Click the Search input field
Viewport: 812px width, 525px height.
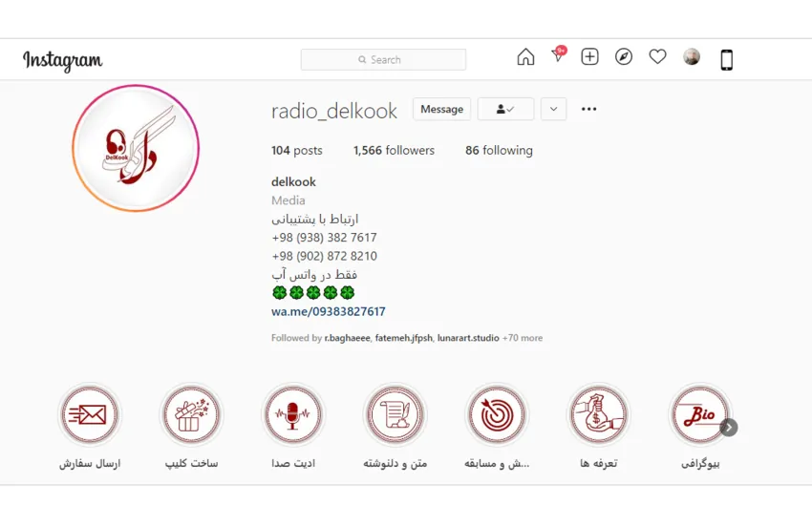[x=384, y=59]
